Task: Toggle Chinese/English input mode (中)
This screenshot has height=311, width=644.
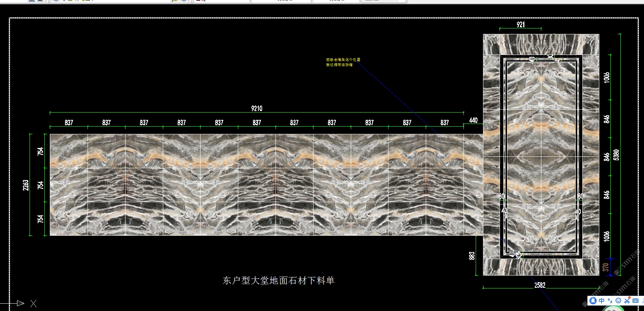Action: point(602,301)
